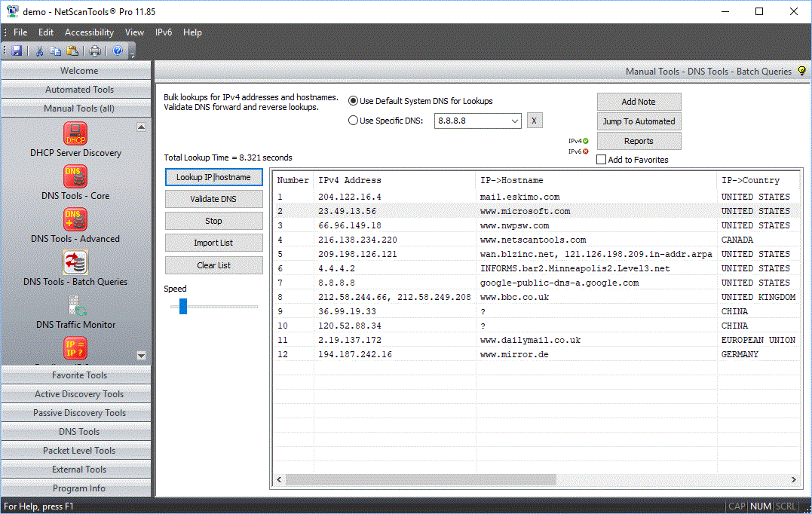Expand the DNS Tools group
This screenshot has height=514, width=812.
click(76, 432)
